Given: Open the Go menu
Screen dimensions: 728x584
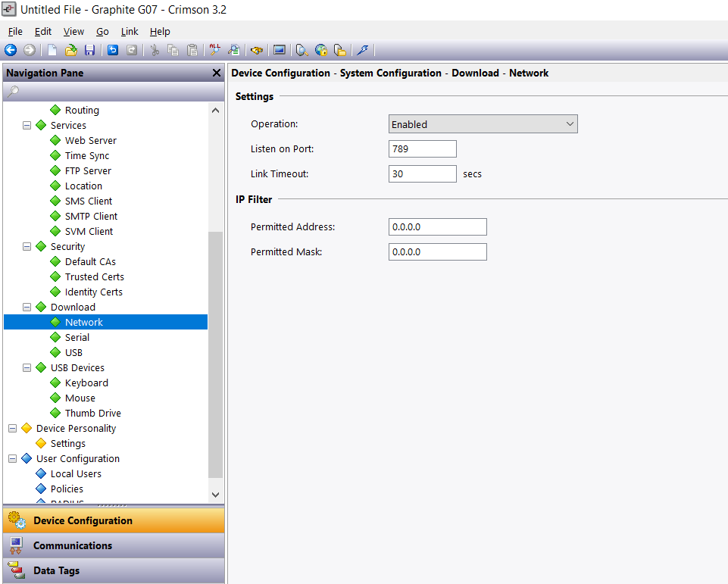Looking at the screenshot, I should [102, 32].
